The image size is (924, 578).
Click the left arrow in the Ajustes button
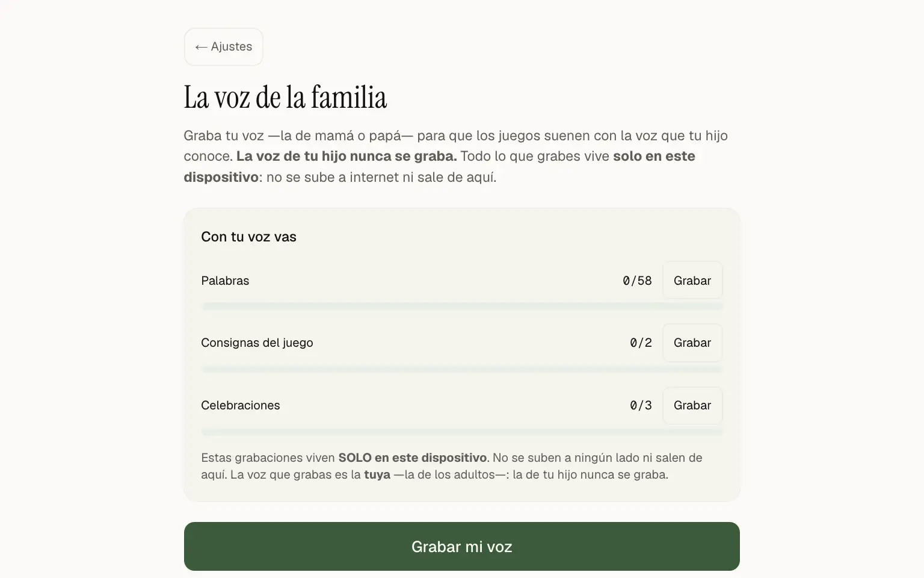coord(201,47)
